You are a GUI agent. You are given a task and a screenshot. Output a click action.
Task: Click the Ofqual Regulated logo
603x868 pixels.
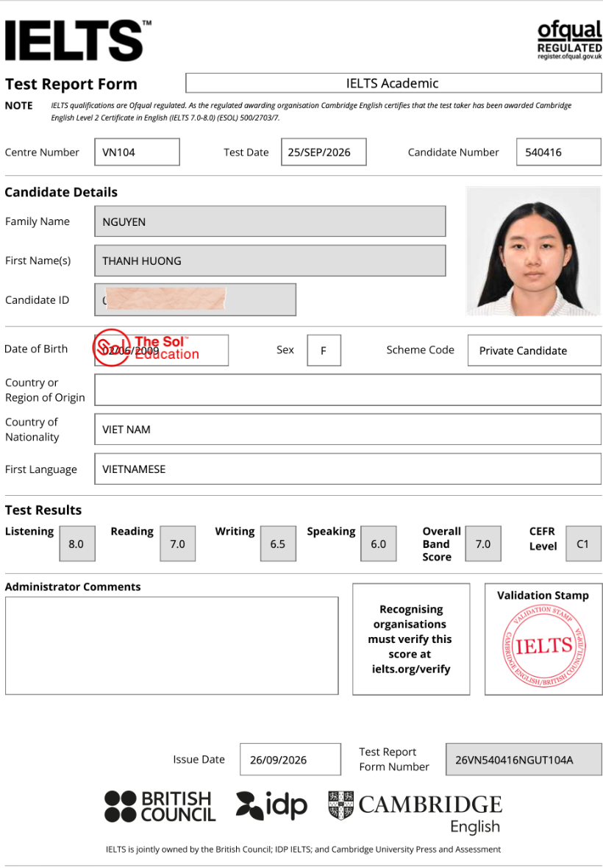point(569,40)
